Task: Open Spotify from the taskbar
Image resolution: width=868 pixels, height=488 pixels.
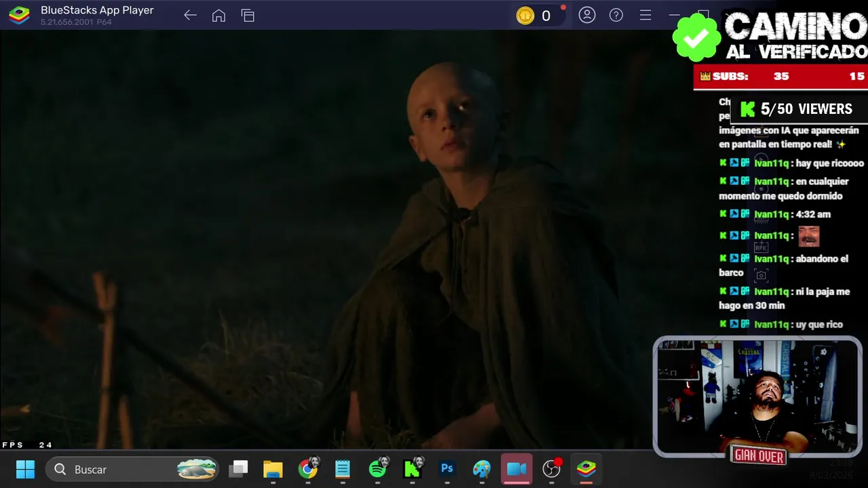Action: click(378, 468)
